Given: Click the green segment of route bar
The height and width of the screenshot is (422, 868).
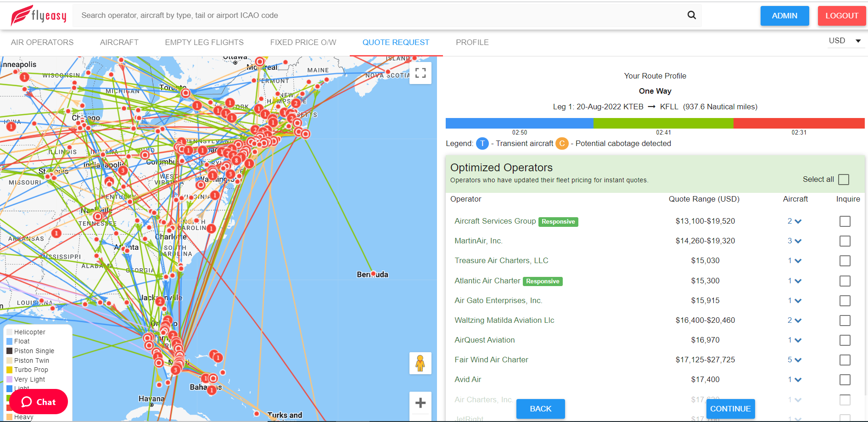Looking at the screenshot, I should pos(663,123).
